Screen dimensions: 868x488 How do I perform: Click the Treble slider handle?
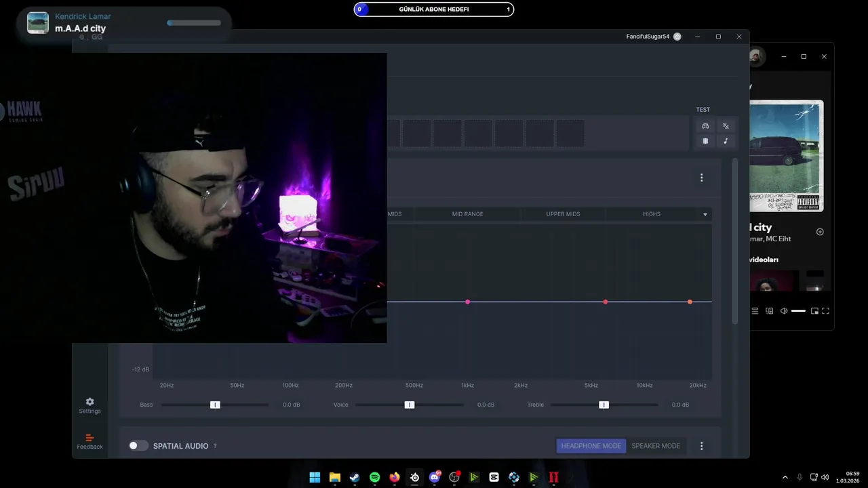[604, 405]
